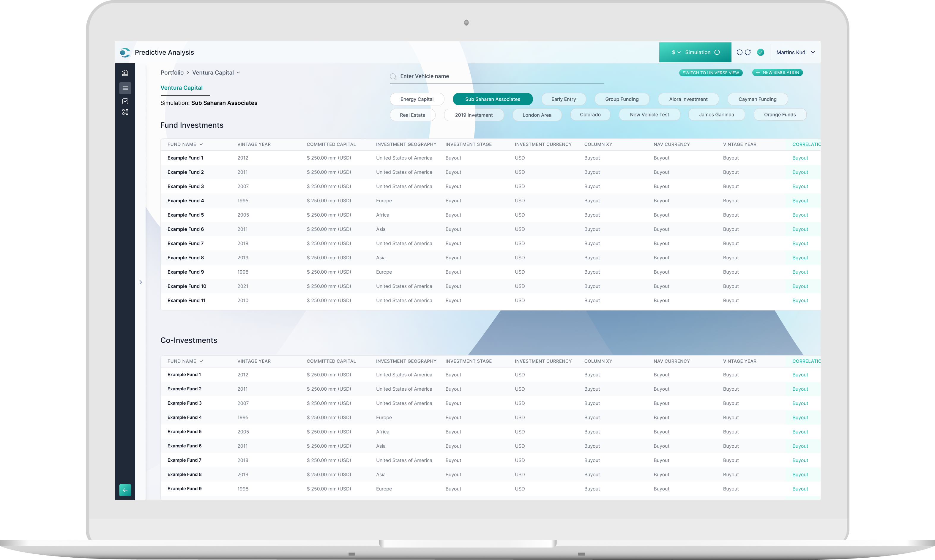Image resolution: width=935 pixels, height=560 pixels.
Task: Open the chart analytics sidebar icon
Action: [125, 101]
